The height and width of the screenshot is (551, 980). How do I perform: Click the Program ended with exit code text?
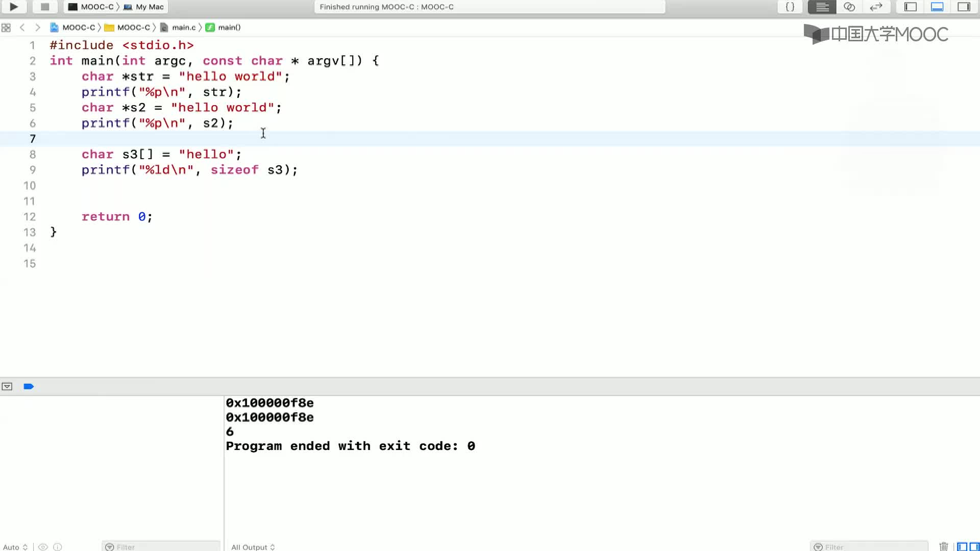click(350, 446)
